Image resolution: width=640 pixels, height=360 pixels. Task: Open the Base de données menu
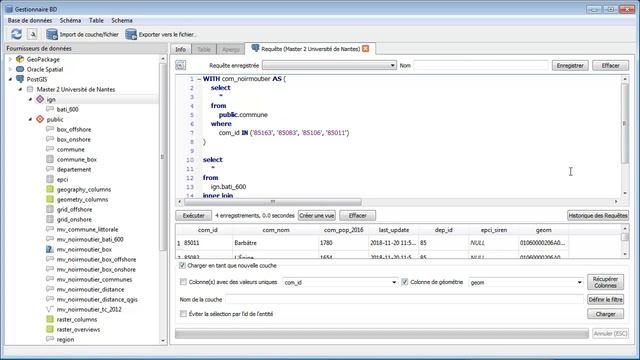[30, 20]
